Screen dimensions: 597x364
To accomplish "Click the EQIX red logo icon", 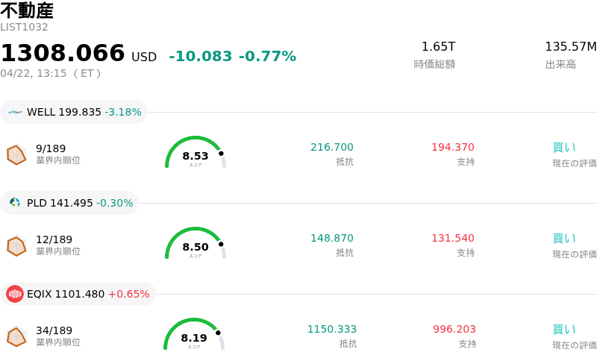I will pos(16,294).
